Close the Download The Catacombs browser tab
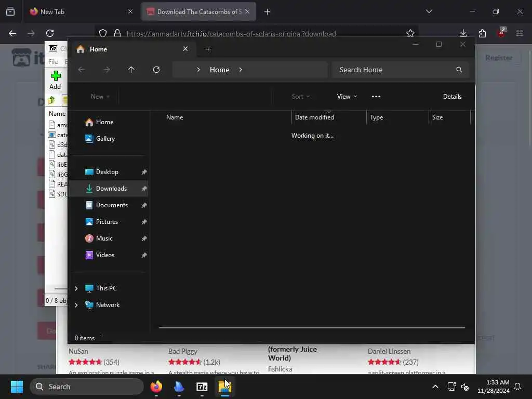532x399 pixels. tap(247, 11)
